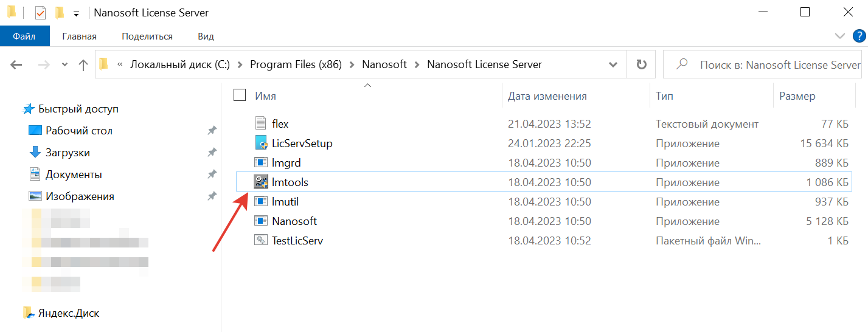868x332 pixels.
Task: Open the Поделиться ribbon tab
Action: tap(147, 36)
